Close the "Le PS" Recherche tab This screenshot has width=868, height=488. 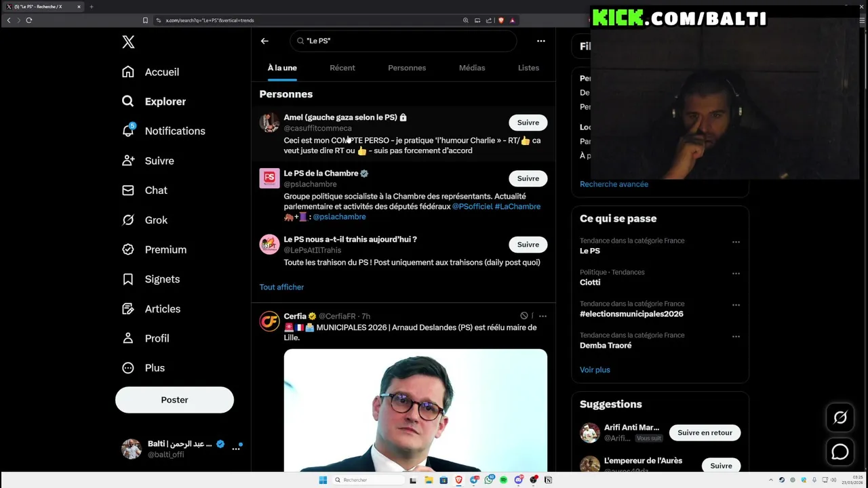point(79,7)
